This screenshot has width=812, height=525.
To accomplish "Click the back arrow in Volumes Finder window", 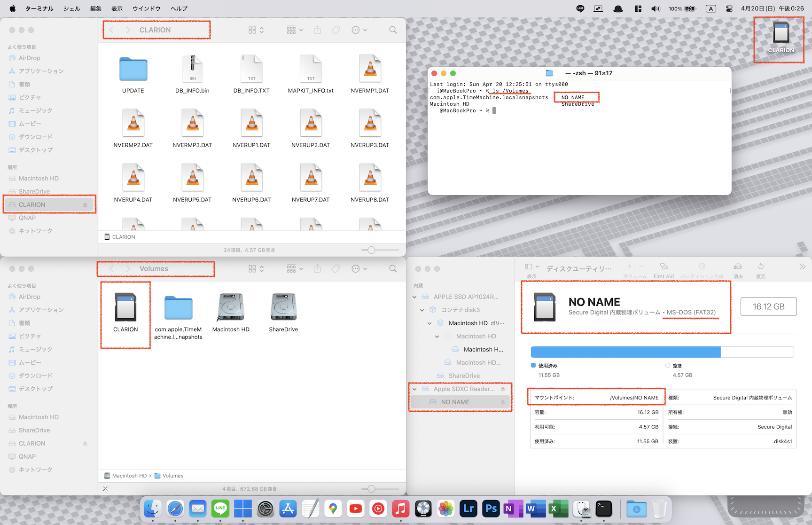I will [111, 269].
